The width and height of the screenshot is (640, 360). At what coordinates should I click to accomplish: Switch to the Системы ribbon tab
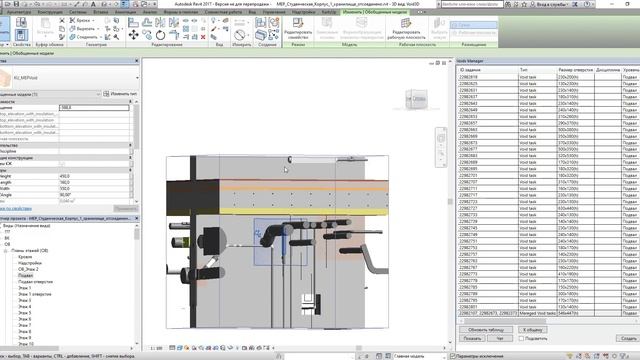(78, 12)
